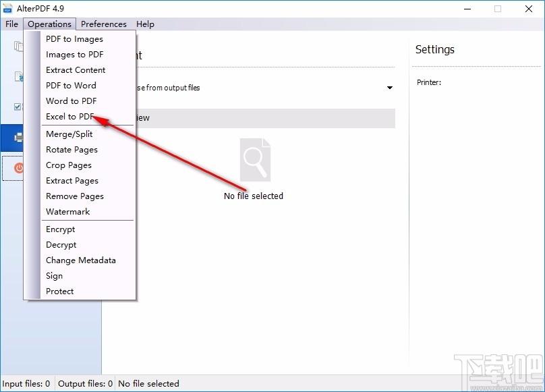
Task: Minimize the AlterPDF window
Action: pyautogui.click(x=467, y=9)
